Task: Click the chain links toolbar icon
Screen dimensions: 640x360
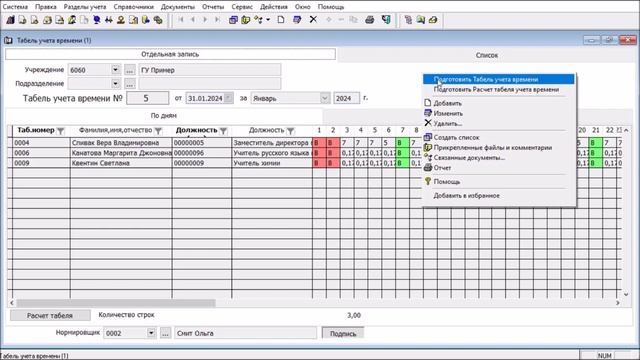Action: [158, 20]
